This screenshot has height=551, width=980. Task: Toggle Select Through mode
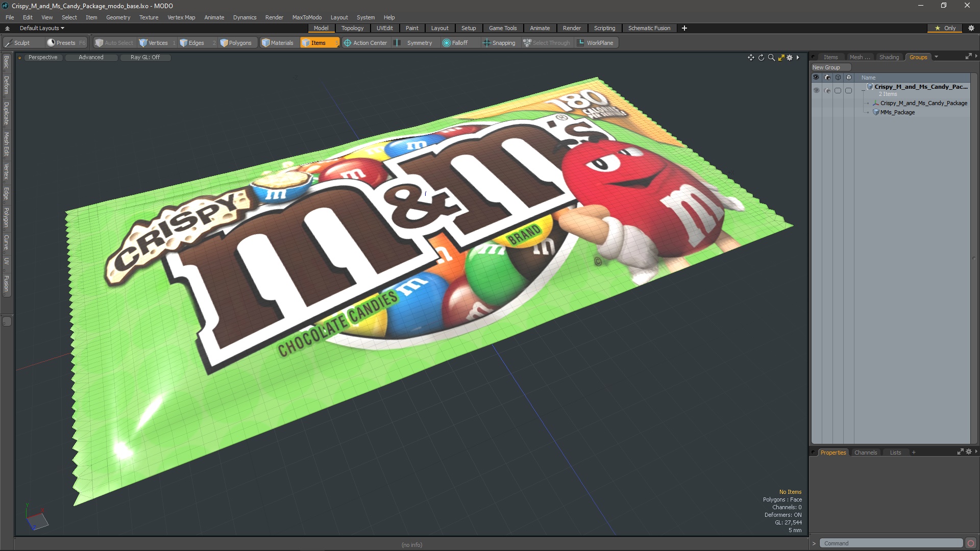coord(547,43)
